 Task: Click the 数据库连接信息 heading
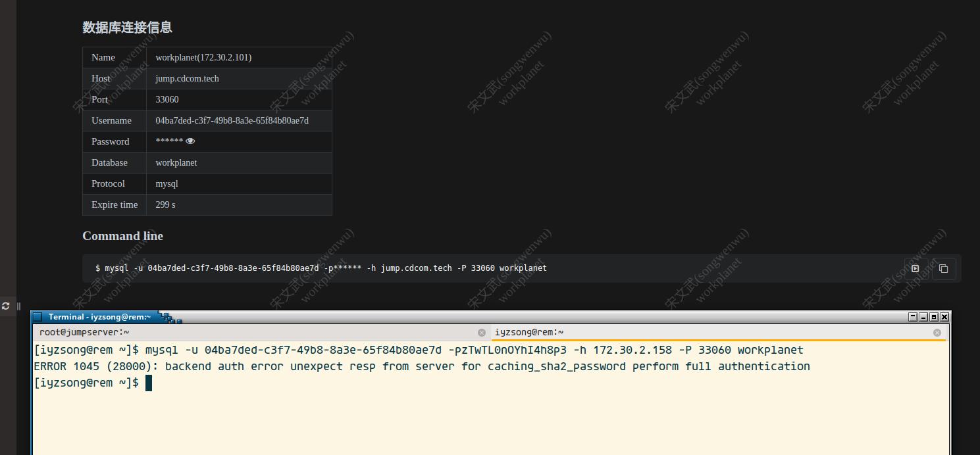pos(127,27)
